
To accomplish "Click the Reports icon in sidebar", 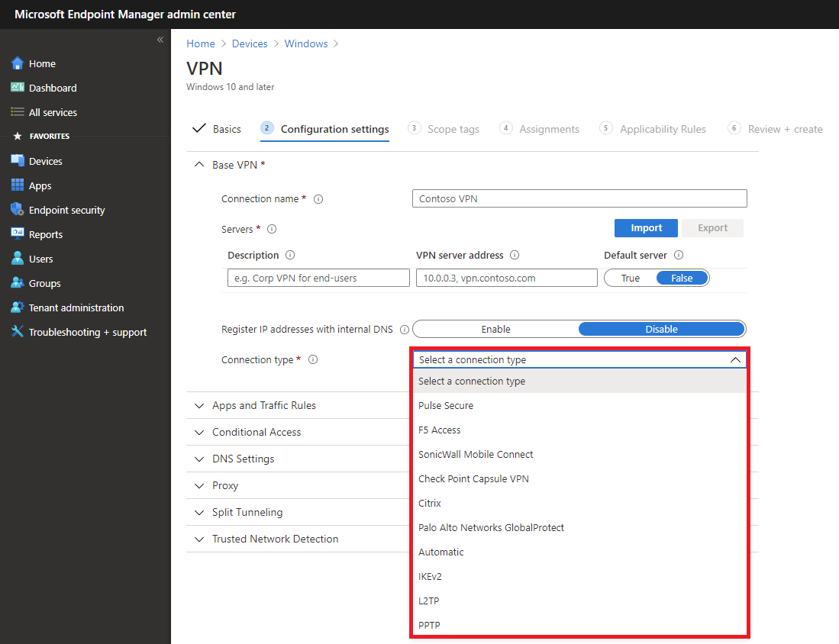I will click(18, 234).
